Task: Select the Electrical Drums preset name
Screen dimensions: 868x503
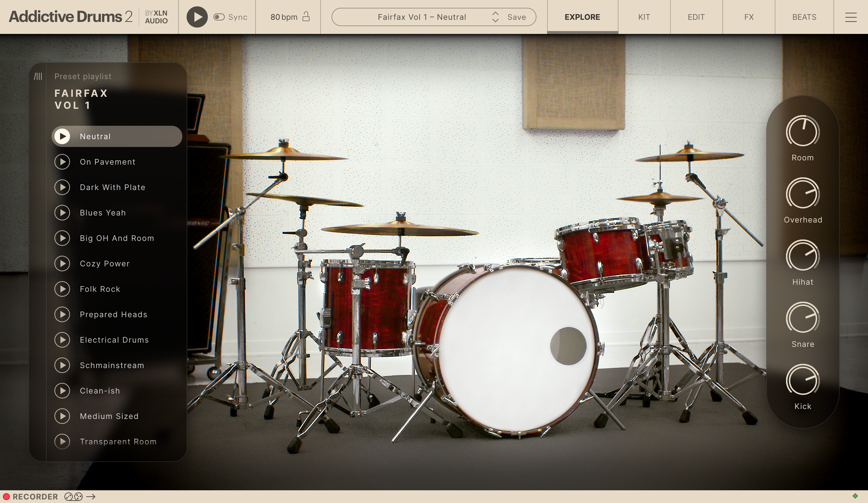Action: [115, 340]
